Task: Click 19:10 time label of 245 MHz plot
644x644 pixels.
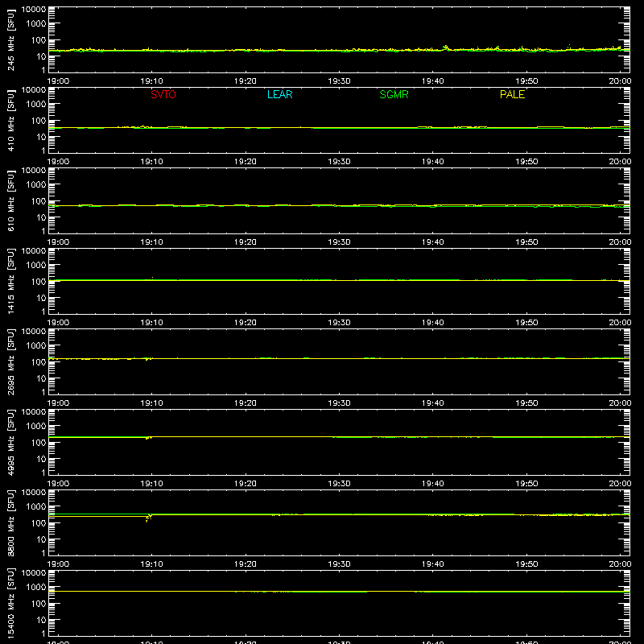Action: pyautogui.click(x=152, y=81)
